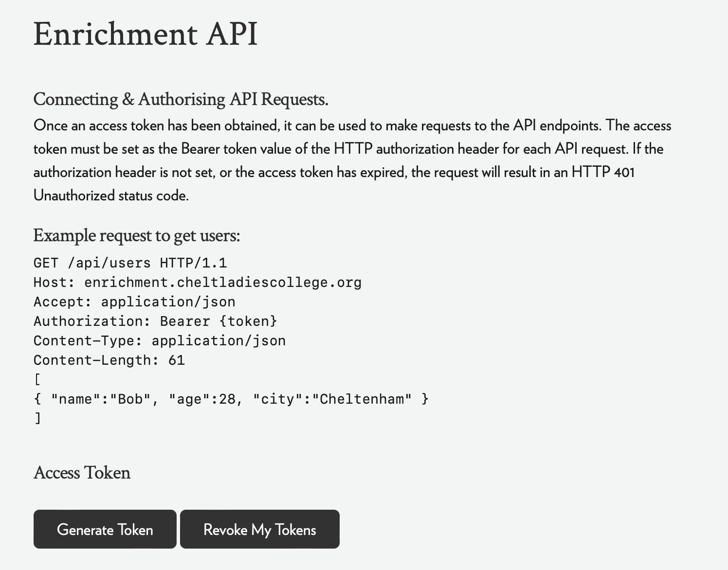Click the Accept: application/json code line
Viewport: 728px width, 570px height.
134,302
